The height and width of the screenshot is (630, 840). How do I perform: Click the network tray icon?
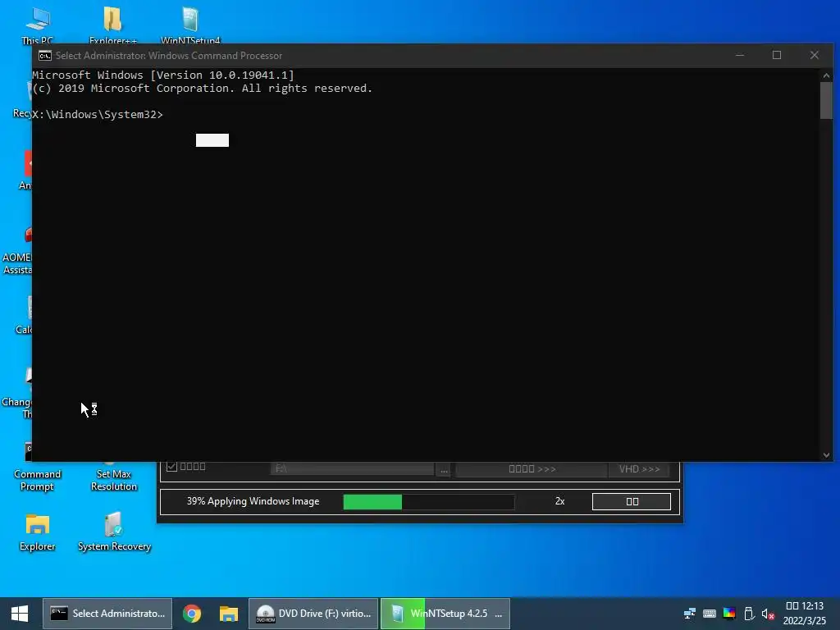[x=690, y=614]
